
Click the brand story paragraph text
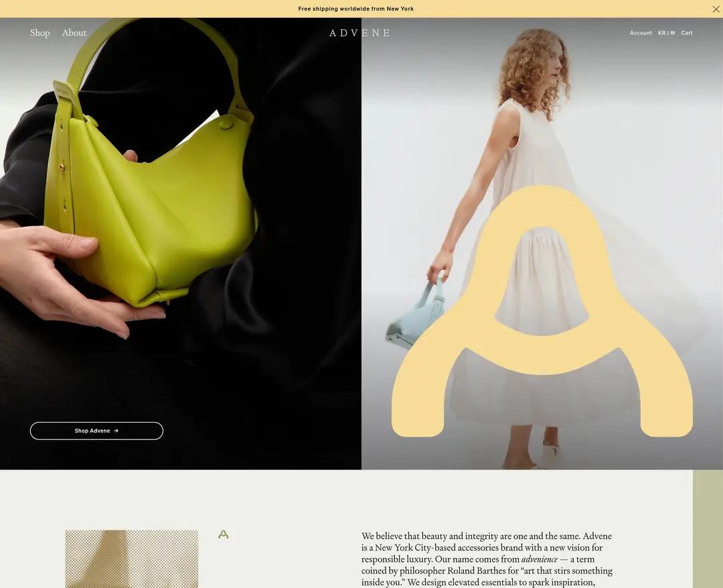[x=487, y=559]
